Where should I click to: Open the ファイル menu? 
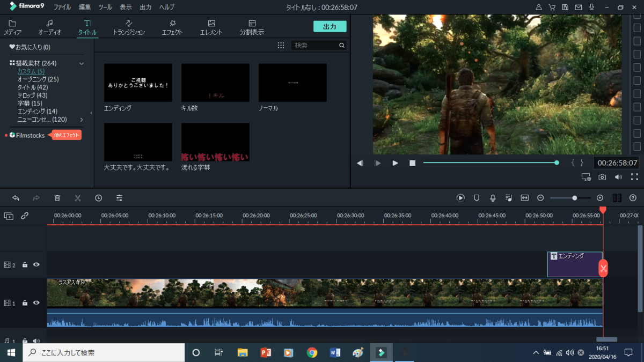(x=62, y=8)
